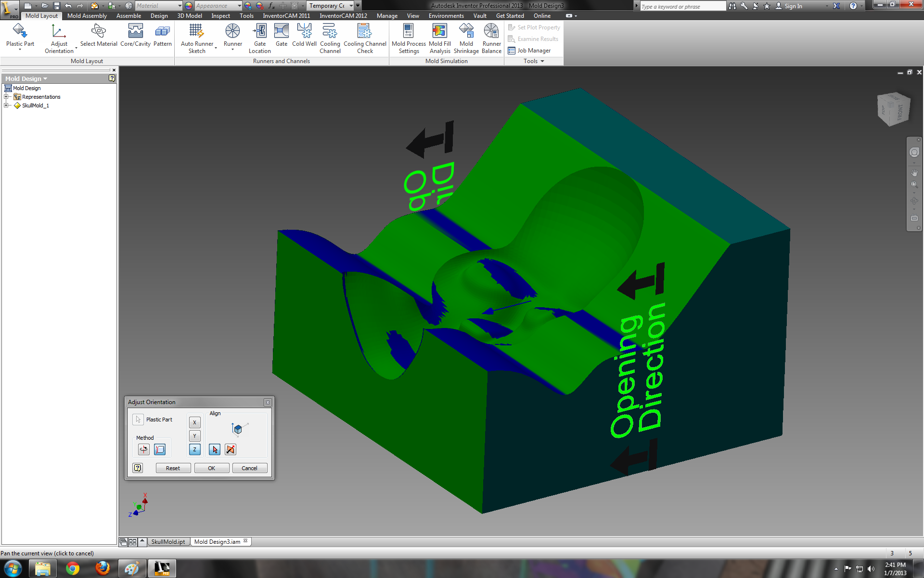The image size is (924, 578).
Task: Toggle the Align select arrow button
Action: pos(215,449)
